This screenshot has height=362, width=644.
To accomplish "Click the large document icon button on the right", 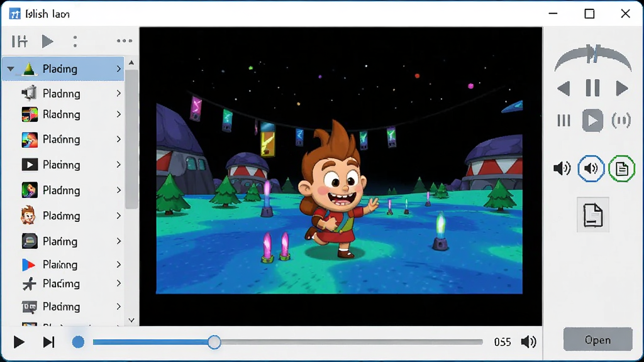I will (592, 215).
